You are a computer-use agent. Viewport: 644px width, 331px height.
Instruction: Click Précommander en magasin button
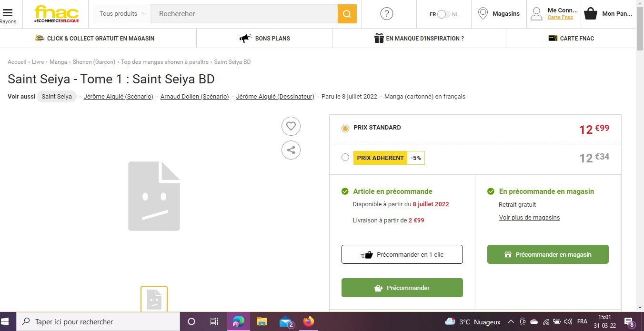click(x=548, y=254)
